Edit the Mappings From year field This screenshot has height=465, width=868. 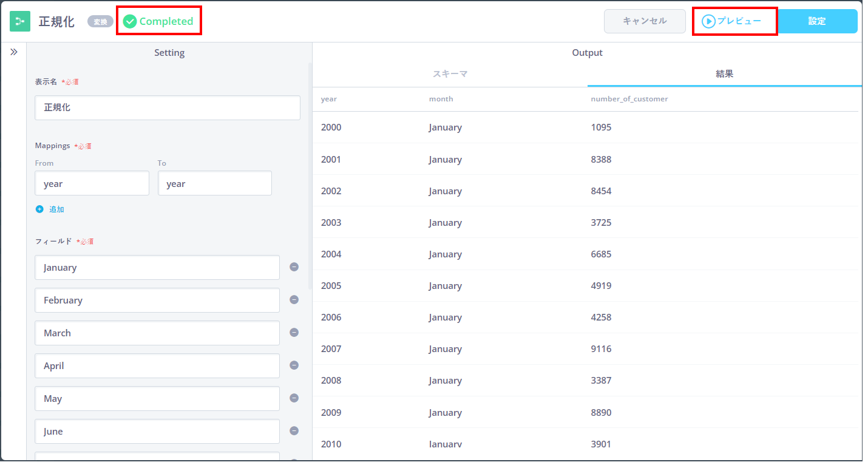click(x=92, y=183)
